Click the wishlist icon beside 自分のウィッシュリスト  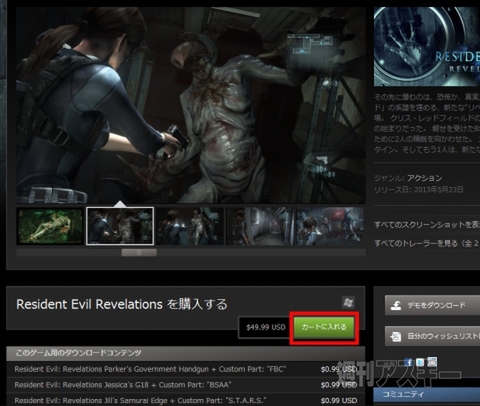point(396,336)
